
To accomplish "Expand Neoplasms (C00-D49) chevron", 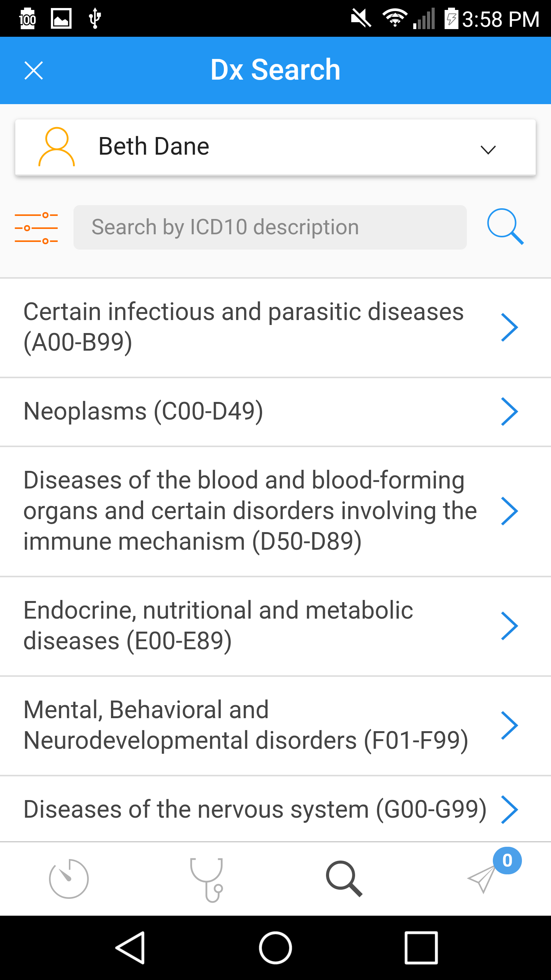I will [509, 412].
